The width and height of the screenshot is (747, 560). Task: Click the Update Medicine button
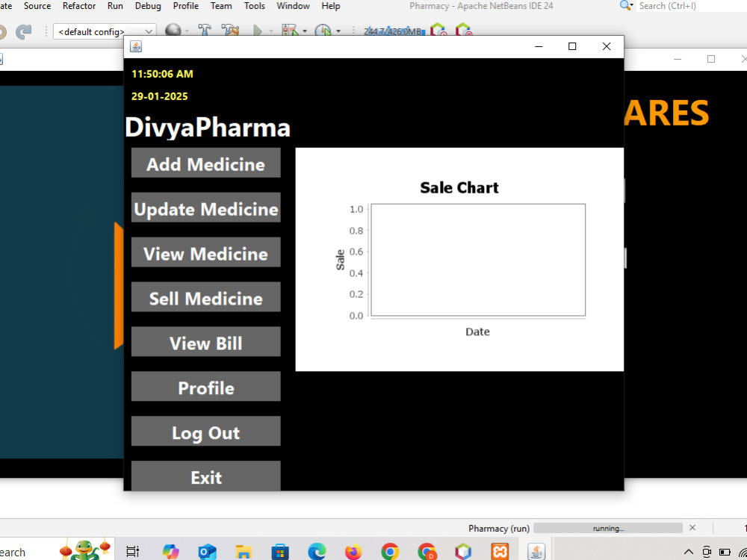point(206,208)
